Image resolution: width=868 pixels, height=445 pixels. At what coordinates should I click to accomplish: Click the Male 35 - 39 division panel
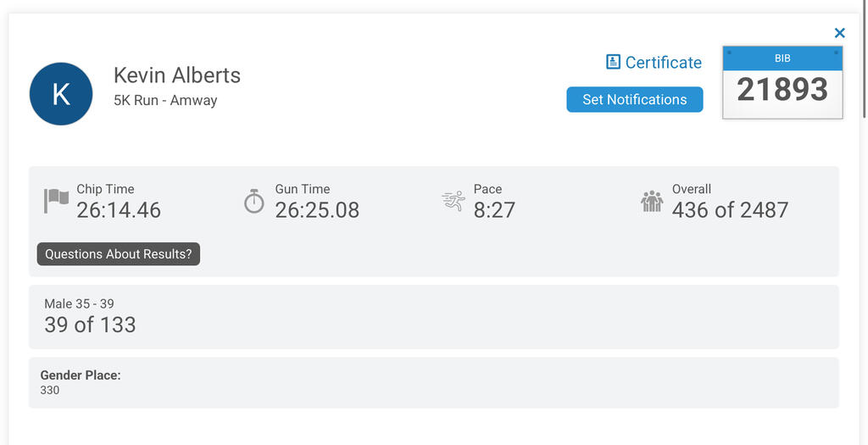pyautogui.click(x=433, y=317)
